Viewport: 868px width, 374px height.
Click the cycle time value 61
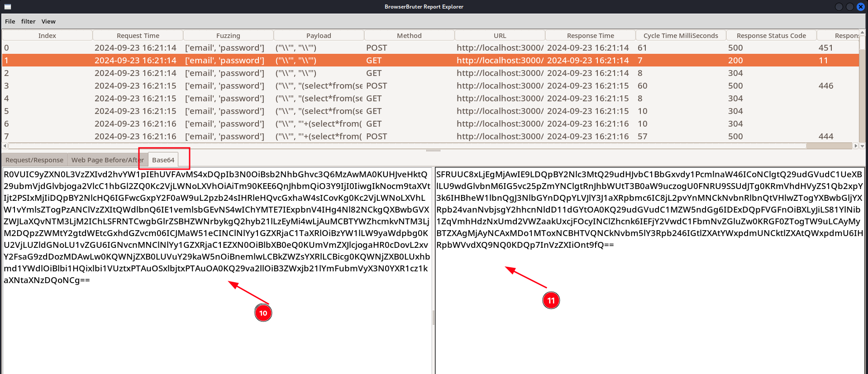pos(642,47)
